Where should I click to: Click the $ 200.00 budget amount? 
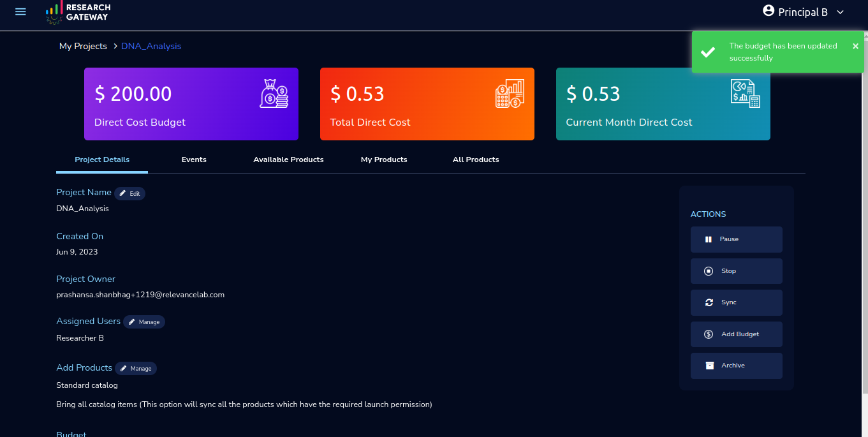pos(133,94)
